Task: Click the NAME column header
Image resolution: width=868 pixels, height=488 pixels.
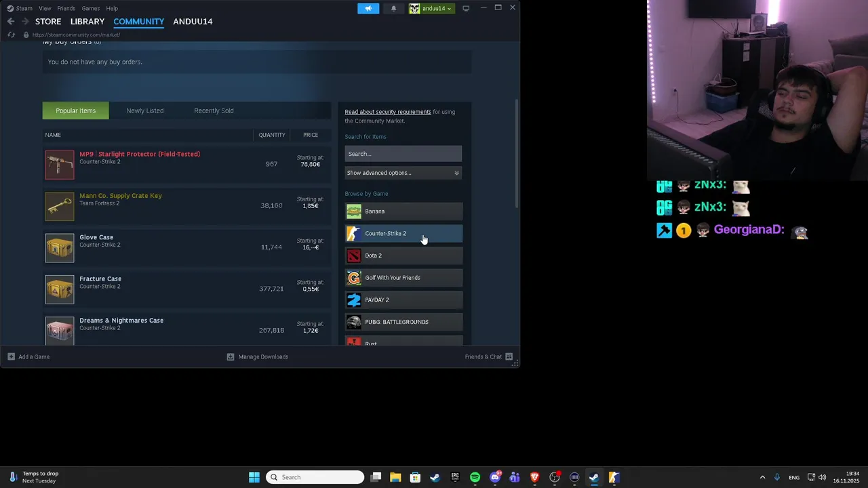Action: [x=53, y=135]
